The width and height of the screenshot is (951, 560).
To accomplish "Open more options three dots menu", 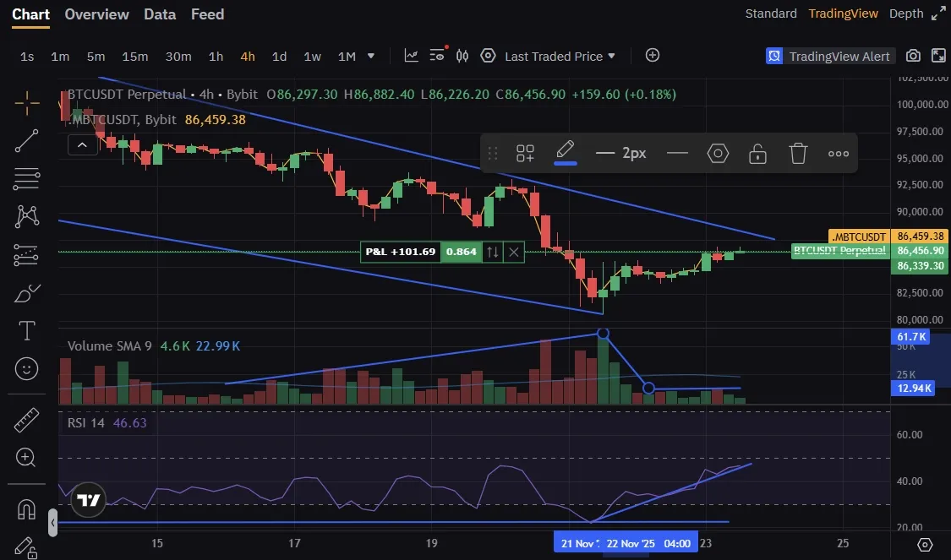I will pyautogui.click(x=839, y=154).
